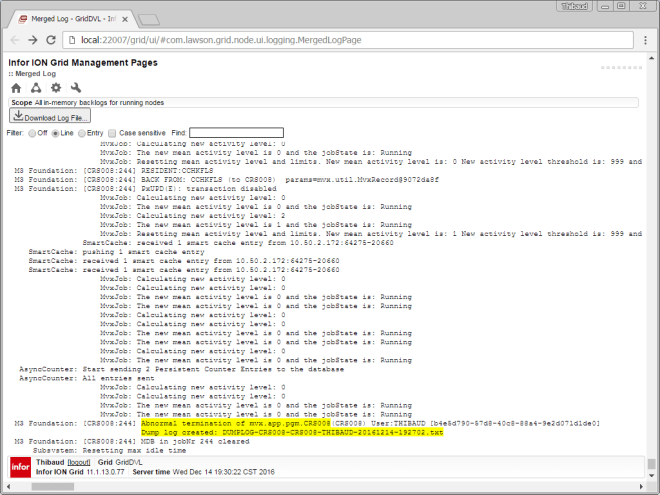
Task: Click inside the Find text field
Action: tap(236, 132)
